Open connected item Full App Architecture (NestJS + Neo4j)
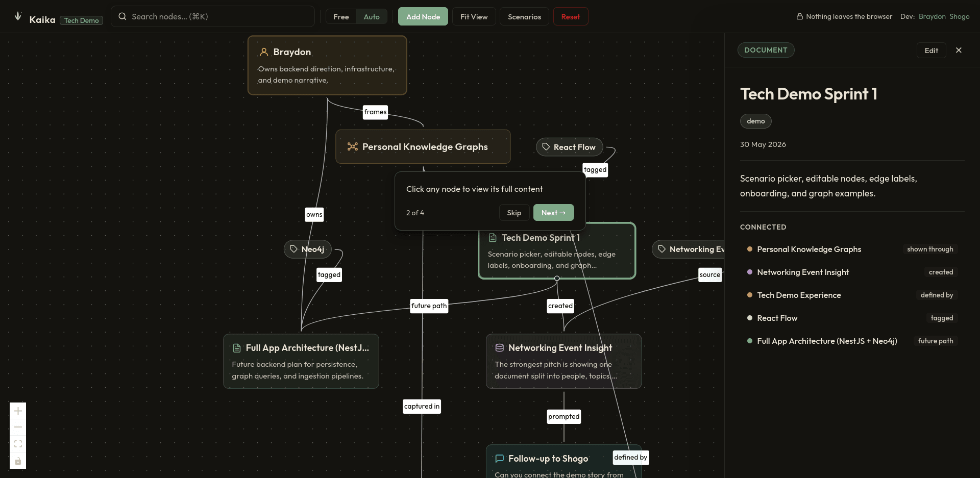The height and width of the screenshot is (478, 980). pyautogui.click(x=852, y=341)
